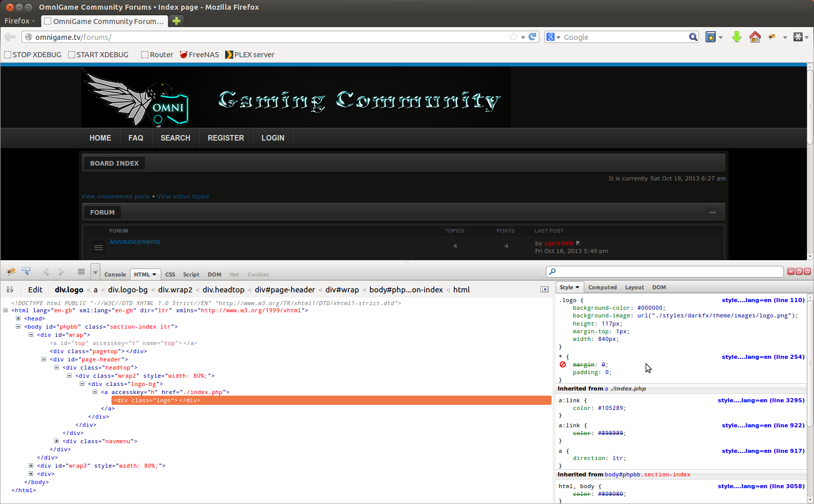This screenshot has width=814, height=504.
Task: Collapse the FORUM category with minus button
Action: [x=712, y=212]
